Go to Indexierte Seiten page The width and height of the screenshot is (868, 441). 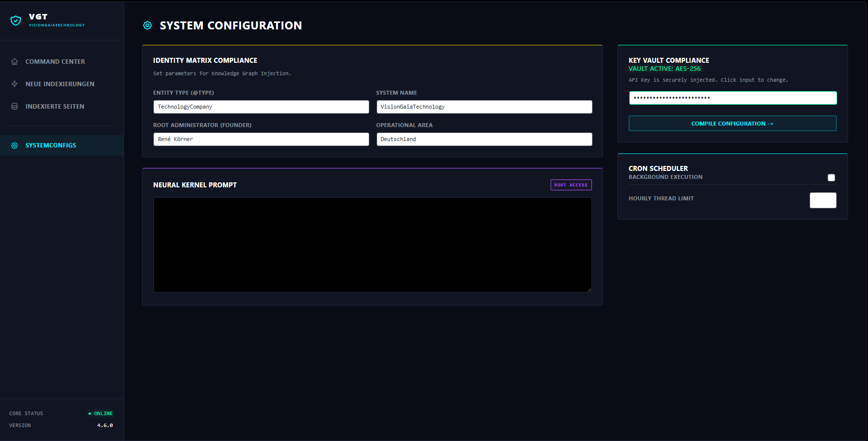(x=62, y=106)
